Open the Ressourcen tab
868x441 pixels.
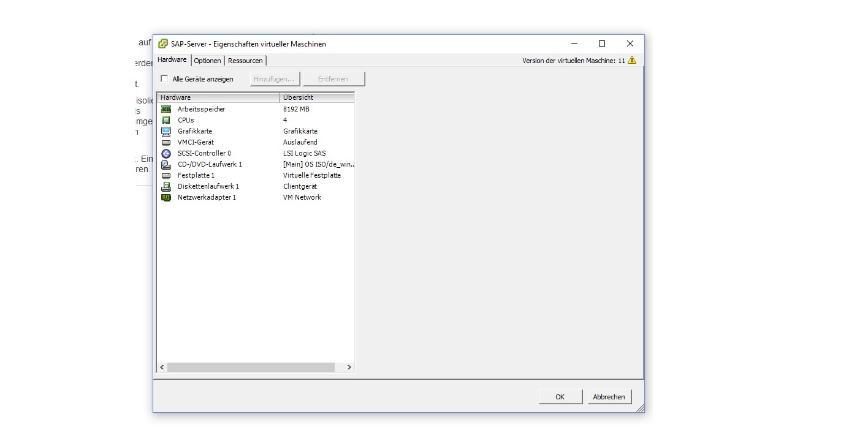245,61
